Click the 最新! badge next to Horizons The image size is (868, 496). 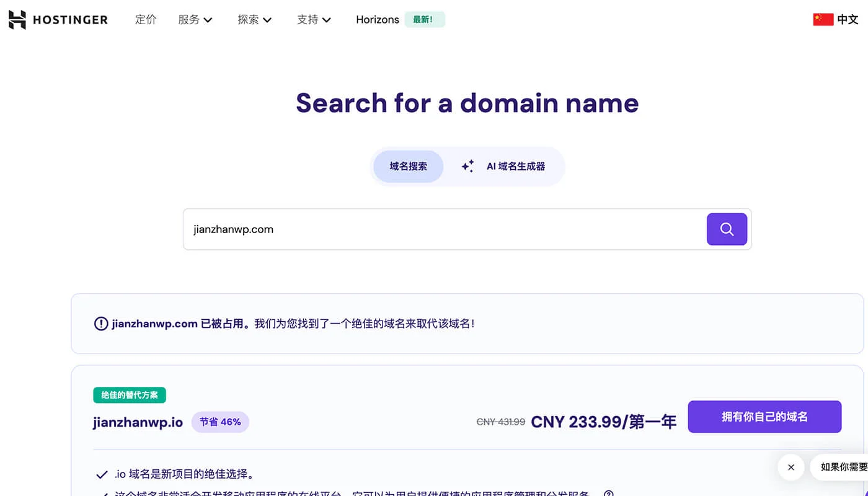(x=425, y=19)
